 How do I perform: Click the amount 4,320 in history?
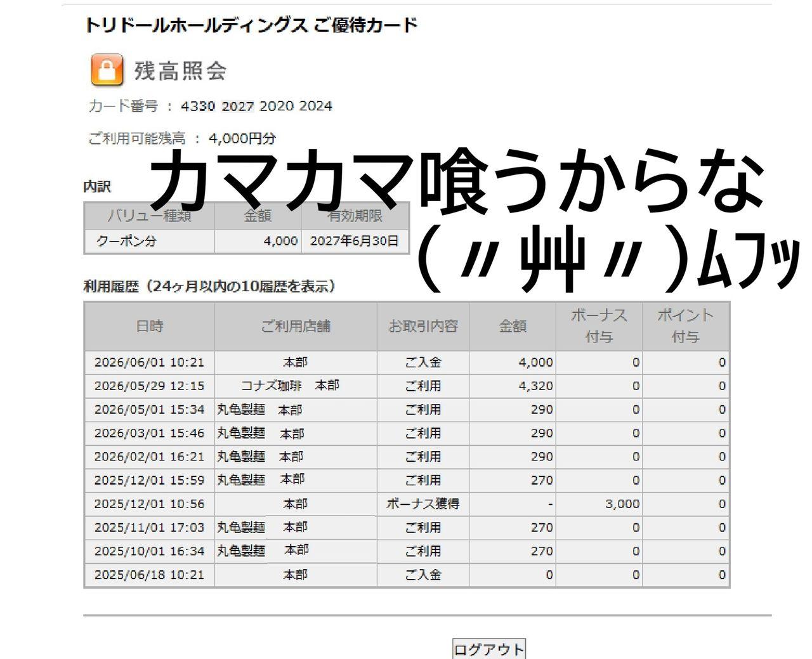[x=536, y=386]
